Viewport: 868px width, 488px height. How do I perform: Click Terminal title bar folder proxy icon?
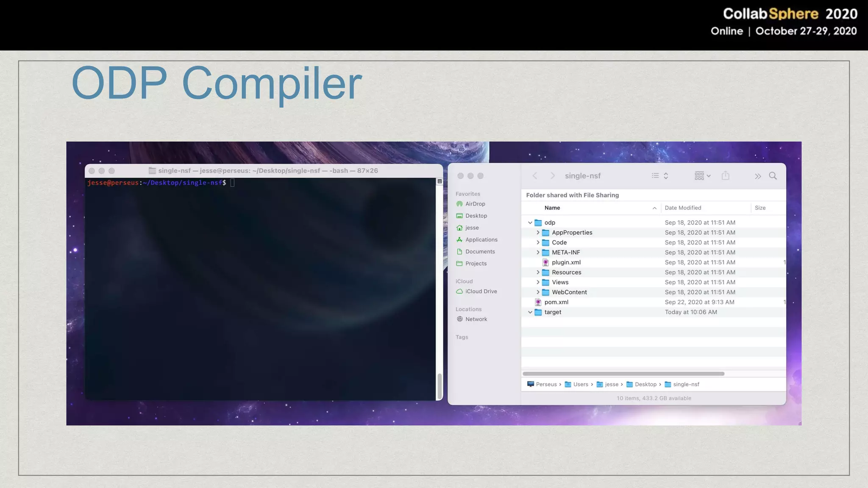(152, 171)
